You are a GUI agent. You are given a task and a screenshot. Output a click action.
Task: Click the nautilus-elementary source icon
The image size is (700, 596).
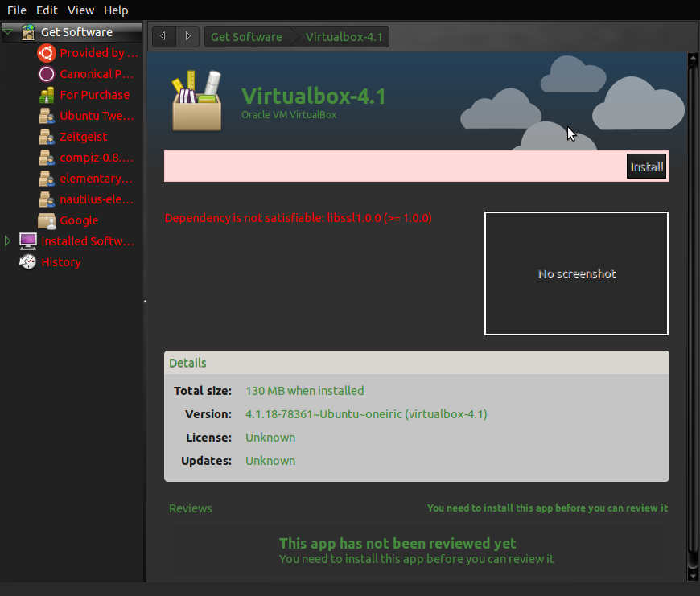point(47,199)
